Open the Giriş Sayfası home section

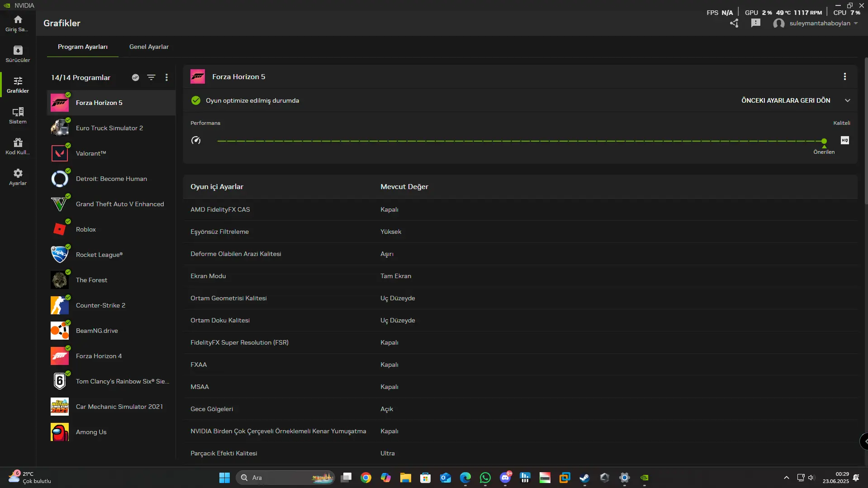18,24
